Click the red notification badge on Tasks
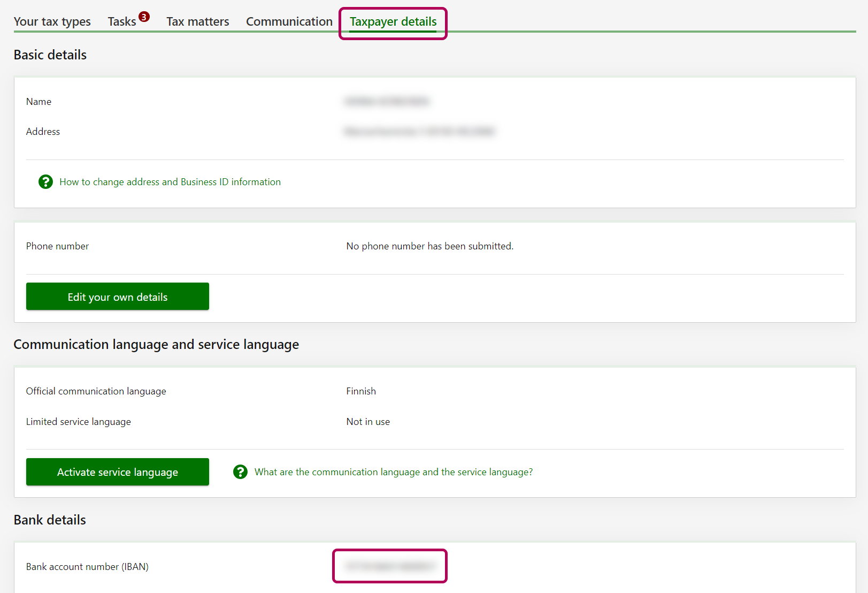 [144, 17]
